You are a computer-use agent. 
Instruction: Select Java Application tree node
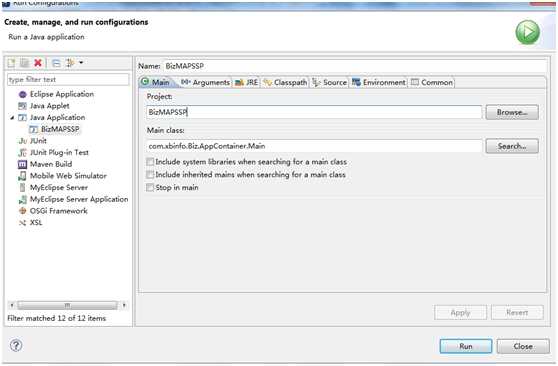(x=57, y=117)
